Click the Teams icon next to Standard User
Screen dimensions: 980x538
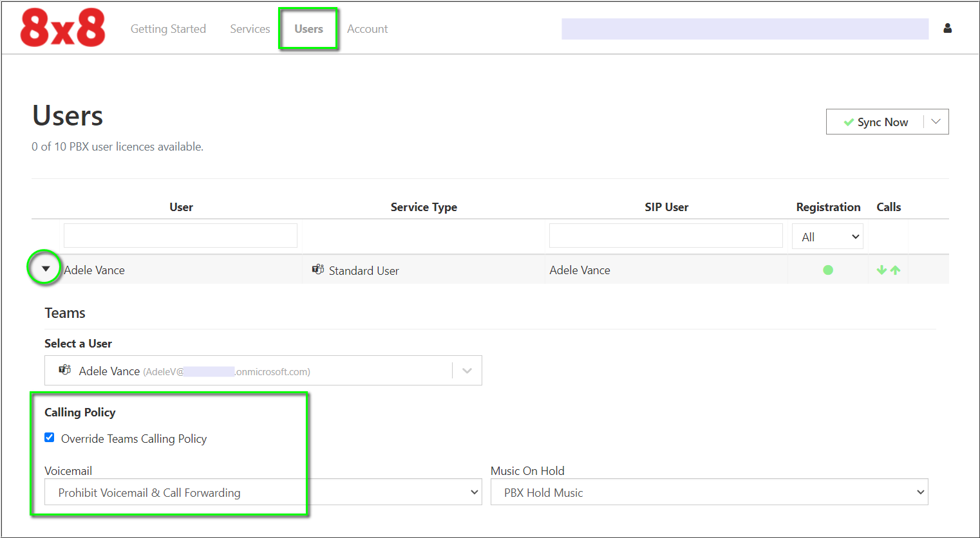click(x=317, y=270)
